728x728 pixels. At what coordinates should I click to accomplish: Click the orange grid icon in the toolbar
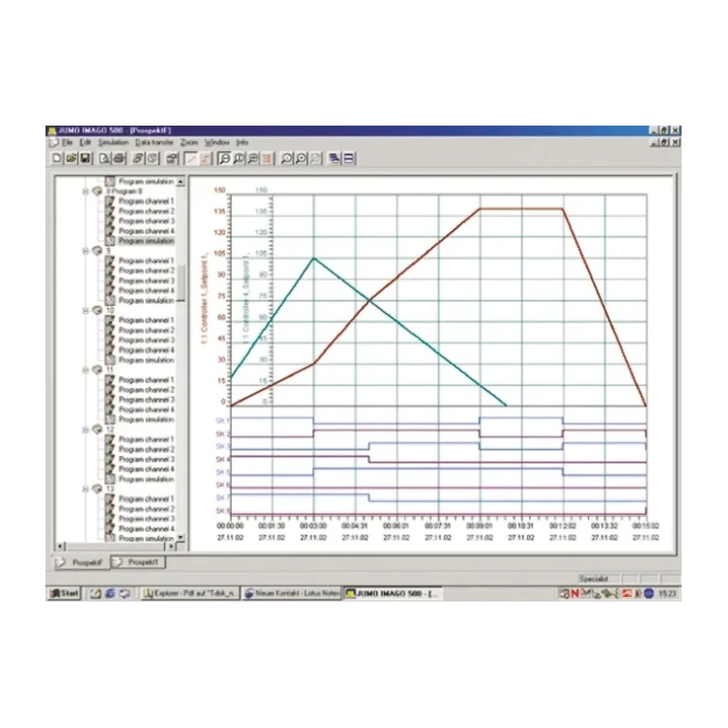267,158
